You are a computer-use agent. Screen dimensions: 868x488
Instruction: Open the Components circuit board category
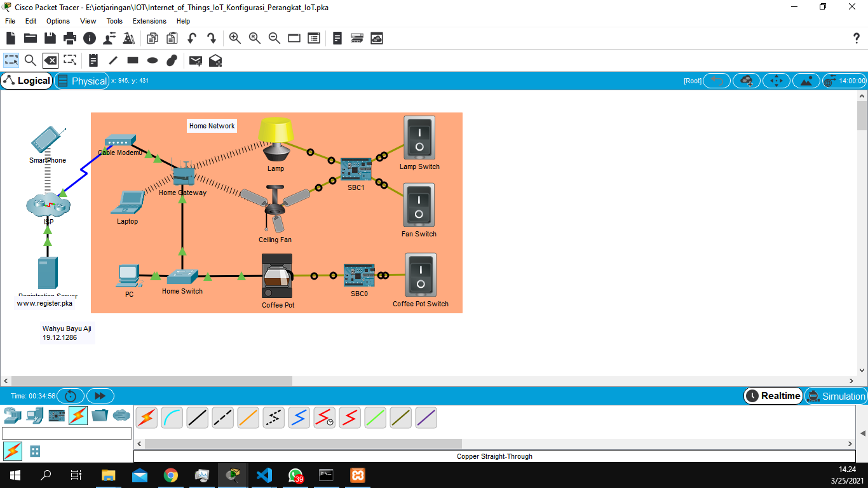[56, 417]
